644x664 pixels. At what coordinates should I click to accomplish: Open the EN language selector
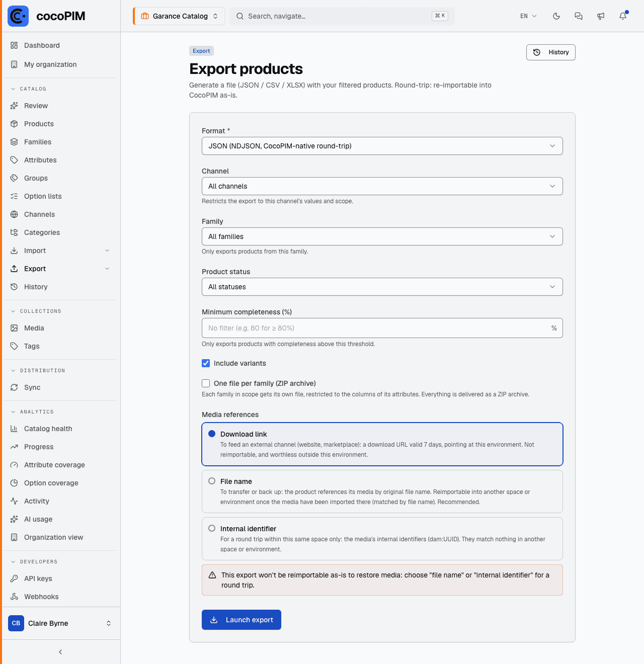click(528, 16)
